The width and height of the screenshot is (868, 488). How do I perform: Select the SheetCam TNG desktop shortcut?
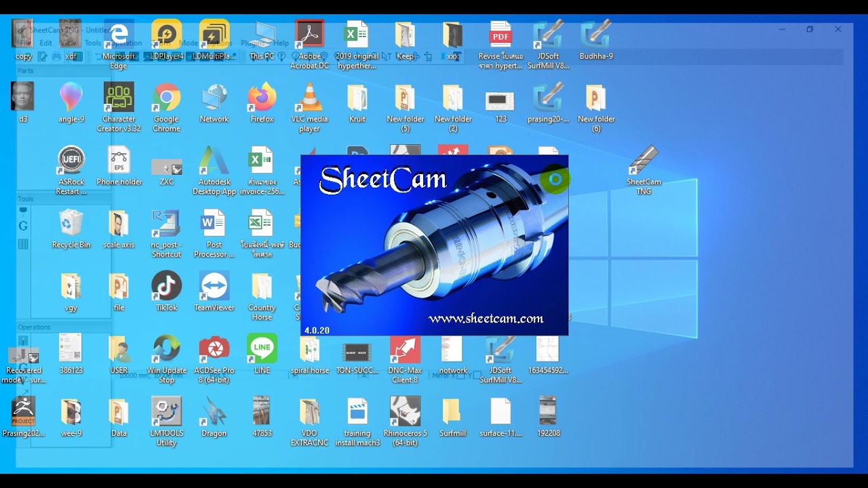[x=644, y=170]
